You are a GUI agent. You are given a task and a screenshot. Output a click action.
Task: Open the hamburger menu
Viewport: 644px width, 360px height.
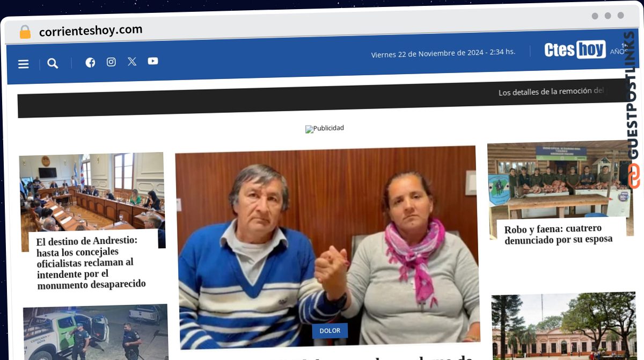[x=24, y=64]
